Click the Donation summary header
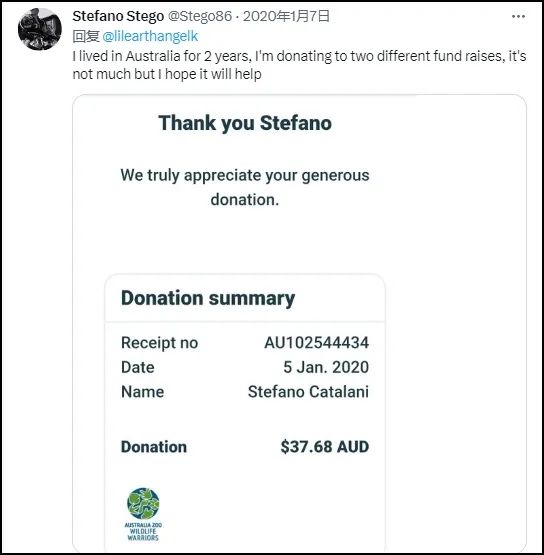Image resolution: width=544 pixels, height=555 pixels. [x=208, y=298]
